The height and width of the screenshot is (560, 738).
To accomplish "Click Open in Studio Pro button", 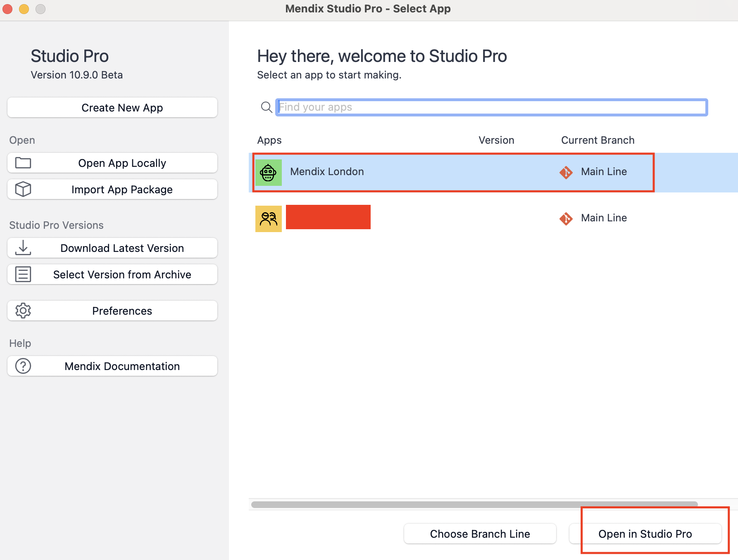I will [x=645, y=534].
